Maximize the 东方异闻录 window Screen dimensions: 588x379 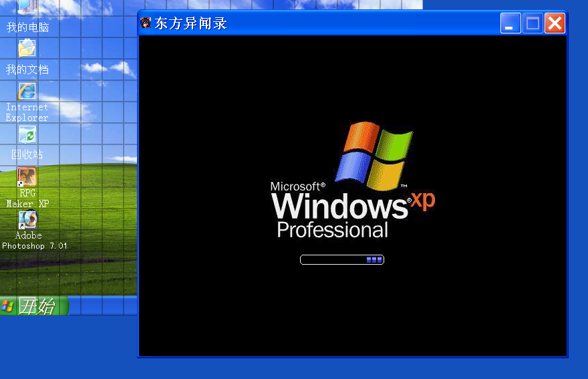tap(533, 23)
